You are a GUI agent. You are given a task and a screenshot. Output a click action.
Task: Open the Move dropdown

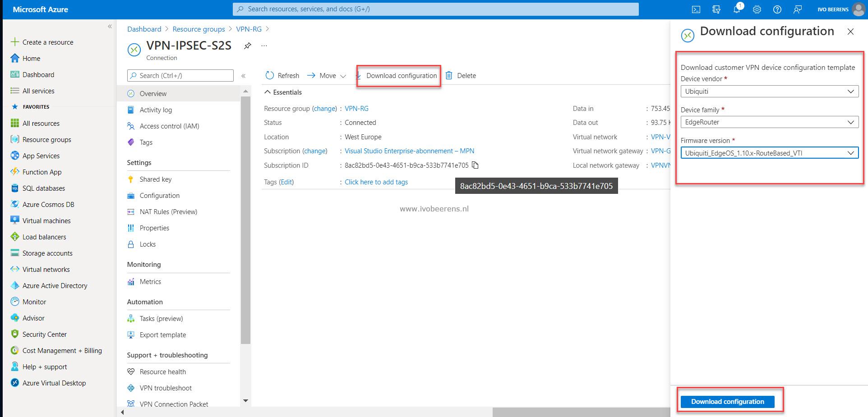(327, 75)
